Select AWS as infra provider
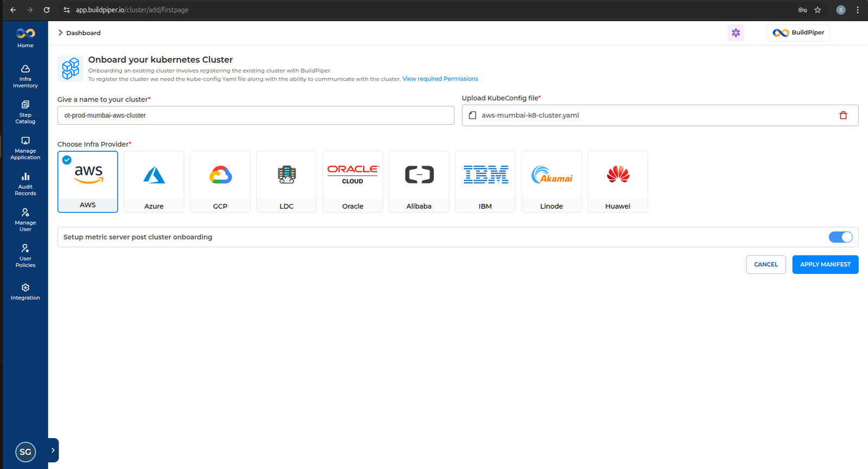The height and width of the screenshot is (469, 868). [88, 182]
